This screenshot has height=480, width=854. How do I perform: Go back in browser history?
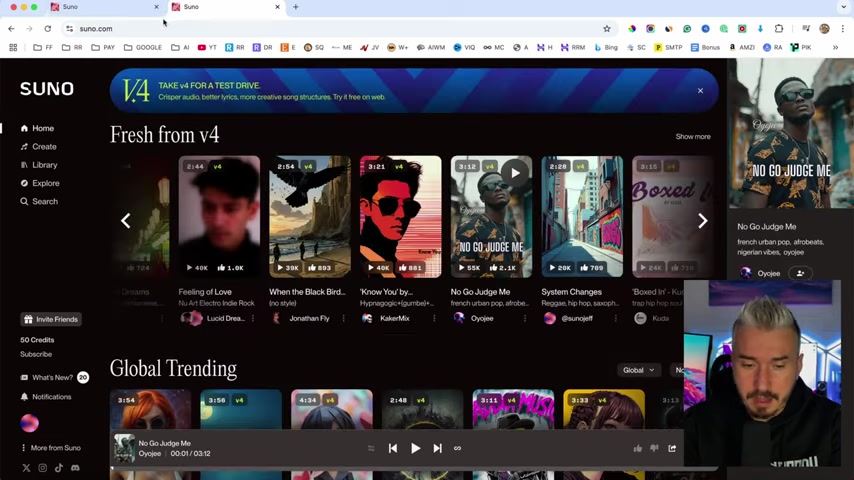[11, 28]
